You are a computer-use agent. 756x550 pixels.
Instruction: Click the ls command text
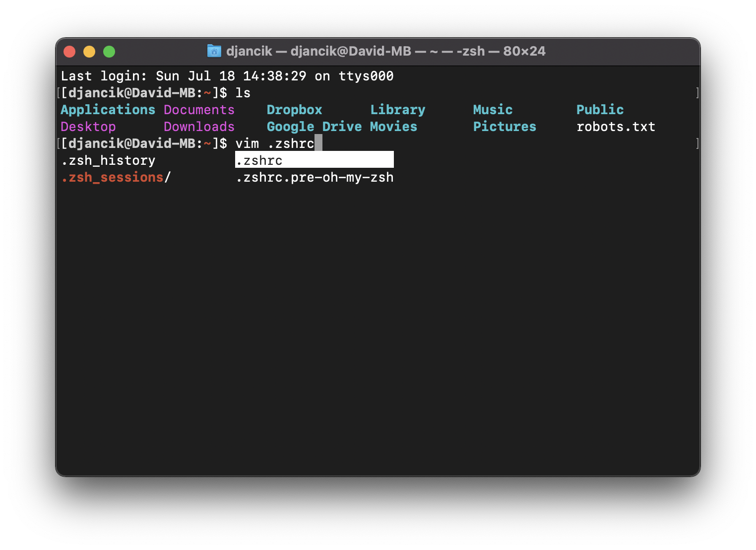(243, 93)
